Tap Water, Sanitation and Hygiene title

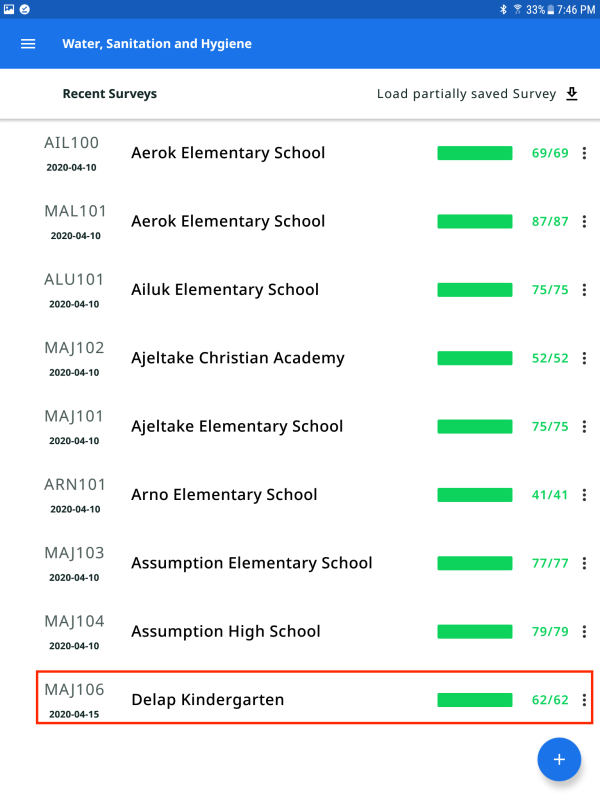point(157,44)
